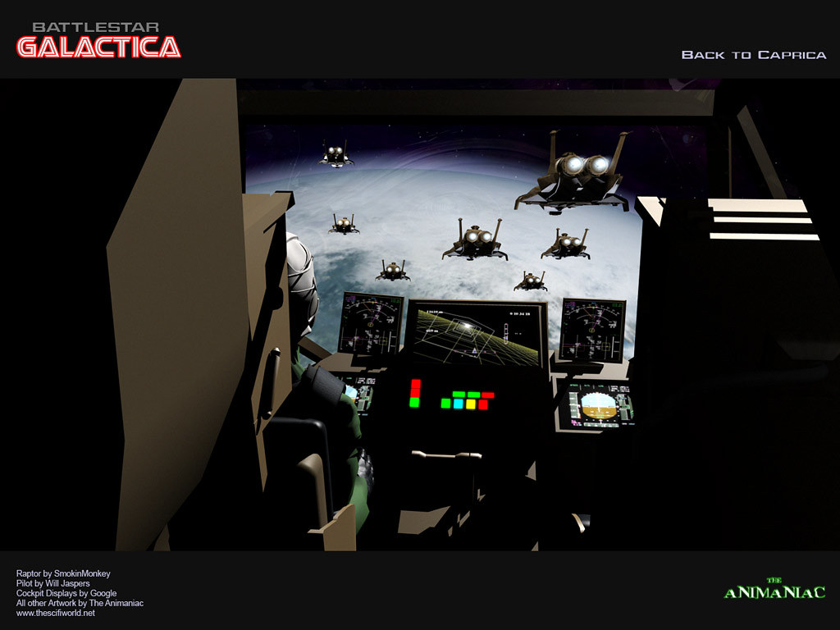Click 'Pilot by Will Jaspers' credit line
Image resolution: width=840 pixels, height=630 pixels.
(x=53, y=583)
